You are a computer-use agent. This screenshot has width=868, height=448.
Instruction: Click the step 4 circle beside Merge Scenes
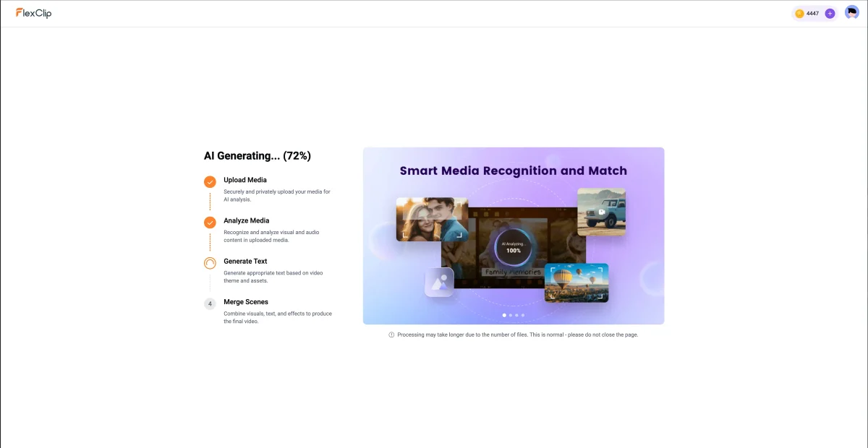click(210, 303)
